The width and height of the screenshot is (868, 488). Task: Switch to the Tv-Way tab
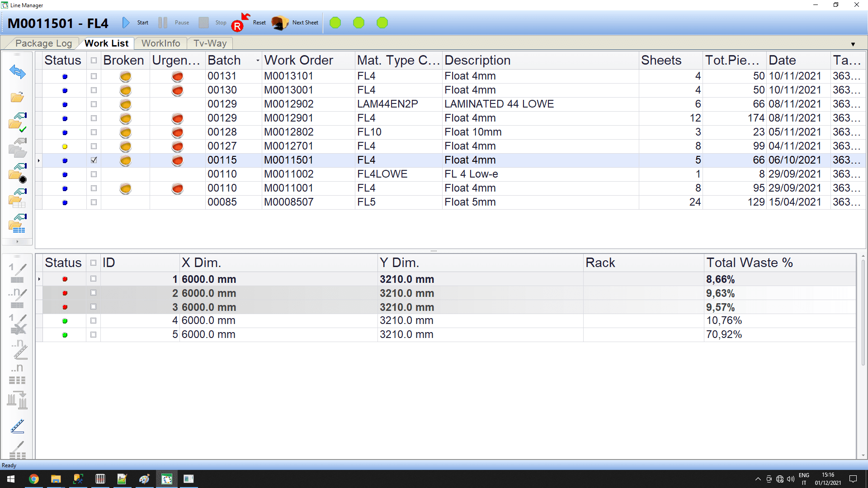click(210, 43)
